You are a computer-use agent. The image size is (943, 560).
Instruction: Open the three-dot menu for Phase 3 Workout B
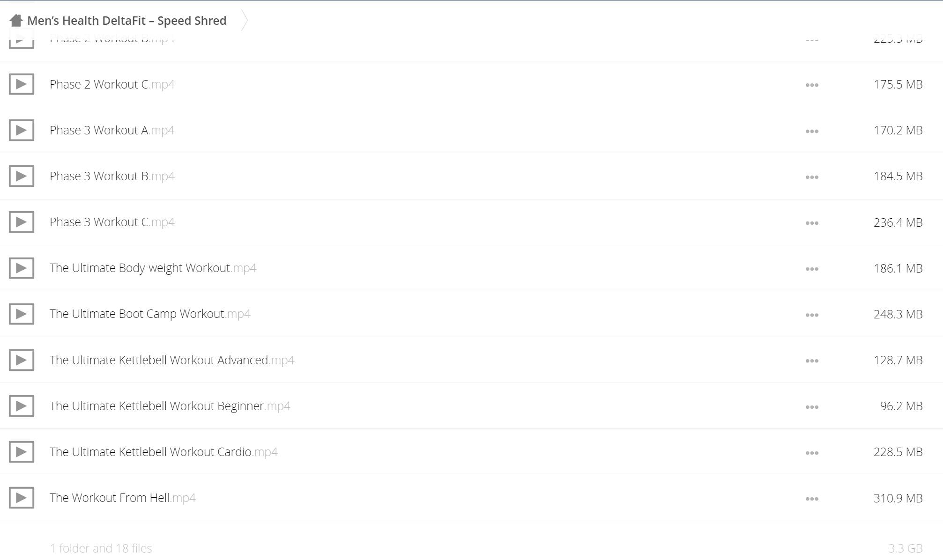pyautogui.click(x=812, y=177)
